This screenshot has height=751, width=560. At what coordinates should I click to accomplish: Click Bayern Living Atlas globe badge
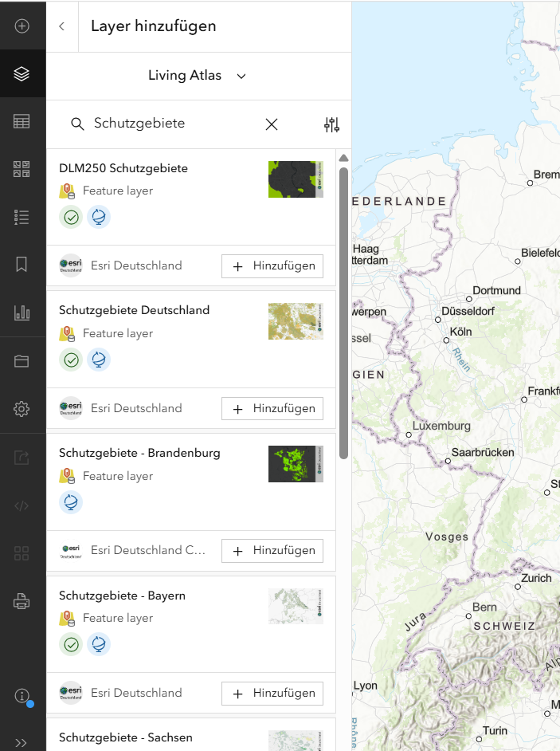99,645
